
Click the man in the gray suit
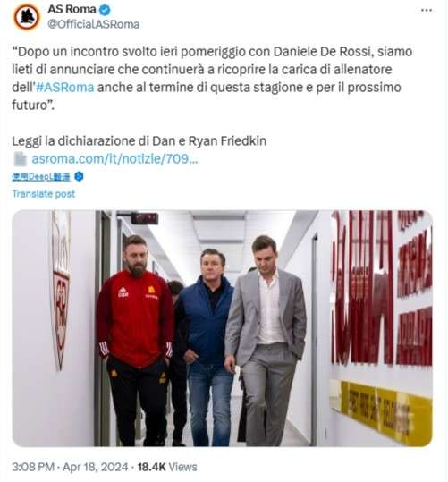pos(266,340)
